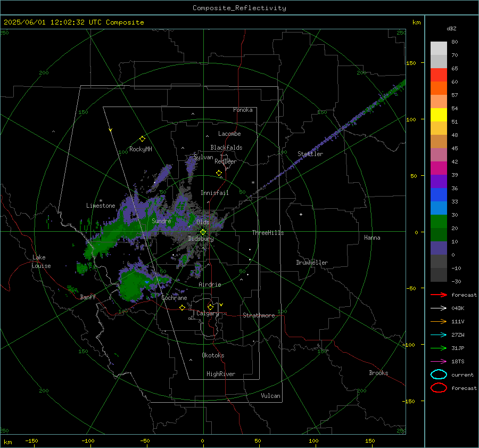
Task: Click the Stettler city label
Action: coord(310,154)
